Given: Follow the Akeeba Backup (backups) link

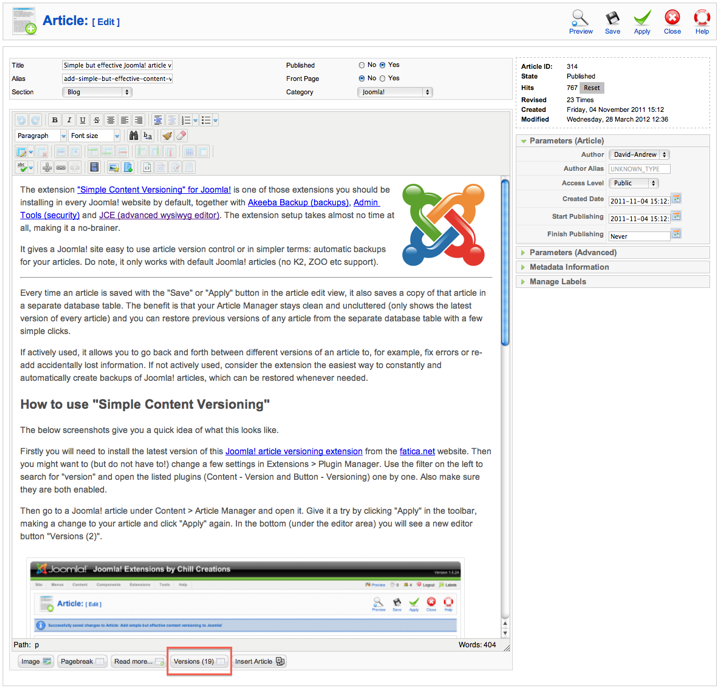Looking at the screenshot, I should [x=298, y=202].
